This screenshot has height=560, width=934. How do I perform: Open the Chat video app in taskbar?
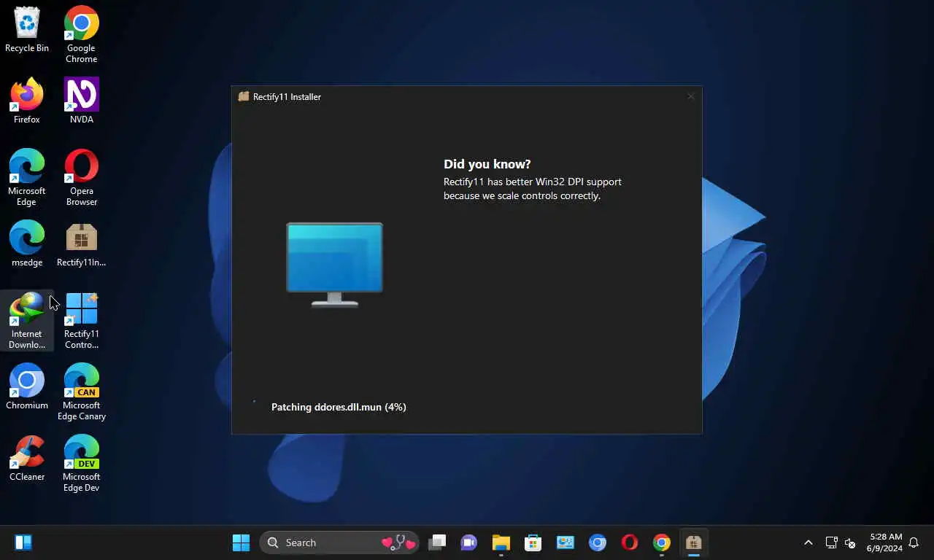pos(468,542)
